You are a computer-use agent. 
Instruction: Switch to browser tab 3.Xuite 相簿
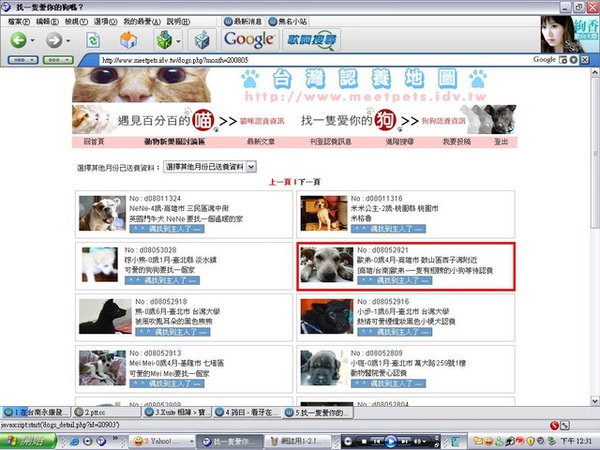177,412
